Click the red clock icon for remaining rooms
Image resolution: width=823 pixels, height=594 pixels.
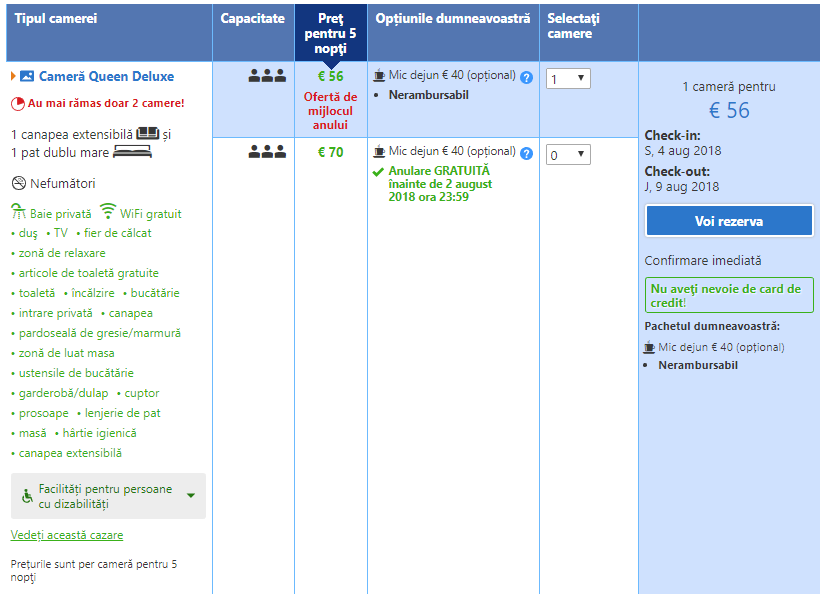[17, 103]
